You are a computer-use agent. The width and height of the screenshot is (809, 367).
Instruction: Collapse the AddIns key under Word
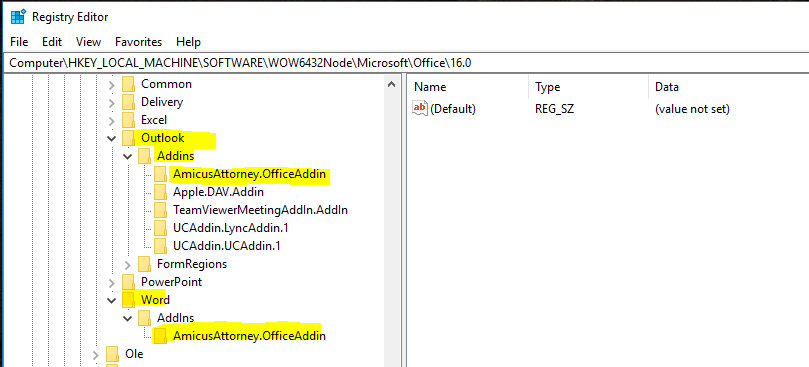tap(128, 318)
